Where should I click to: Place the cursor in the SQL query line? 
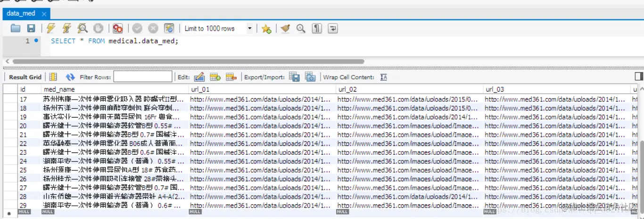[x=115, y=41]
